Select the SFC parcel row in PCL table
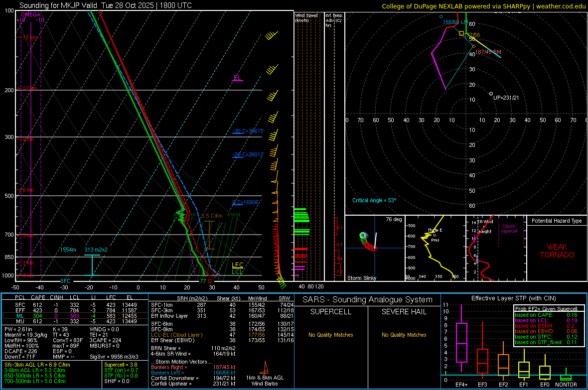This screenshot has width=588, height=390. [x=75, y=305]
